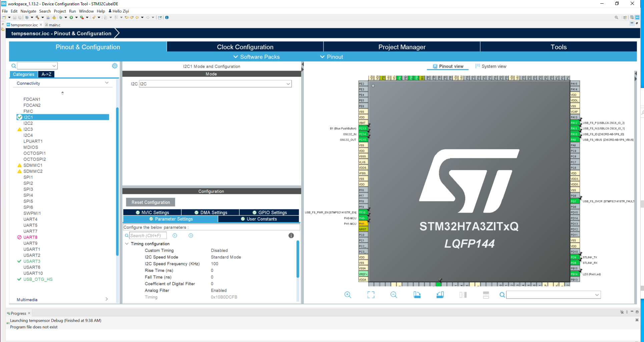Click the green Run toolbar button
Viewport: 644px width, 342px height.
(71, 17)
